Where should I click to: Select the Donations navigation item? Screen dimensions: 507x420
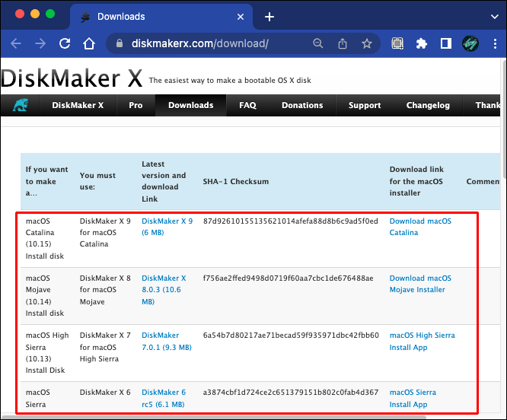tap(302, 105)
